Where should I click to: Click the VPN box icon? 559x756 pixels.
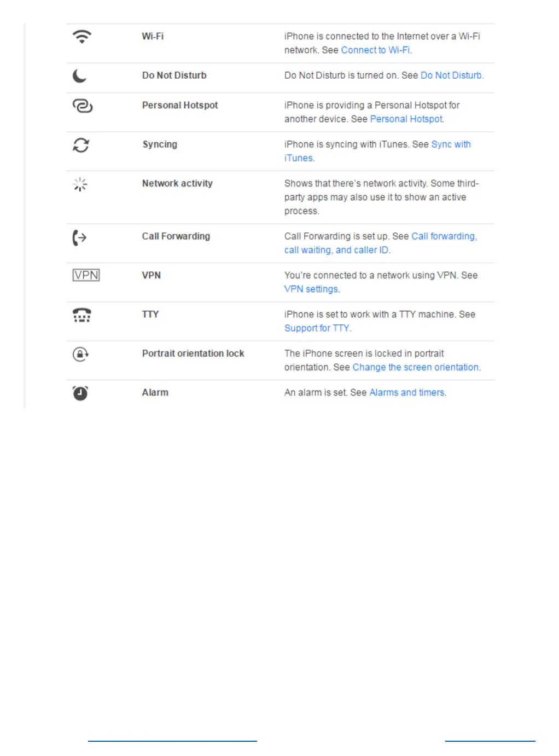point(86,275)
